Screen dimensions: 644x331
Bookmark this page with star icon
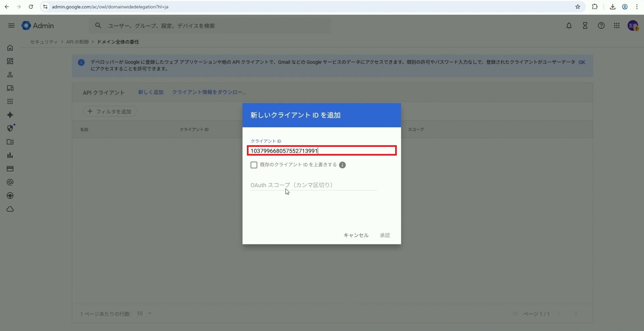578,7
